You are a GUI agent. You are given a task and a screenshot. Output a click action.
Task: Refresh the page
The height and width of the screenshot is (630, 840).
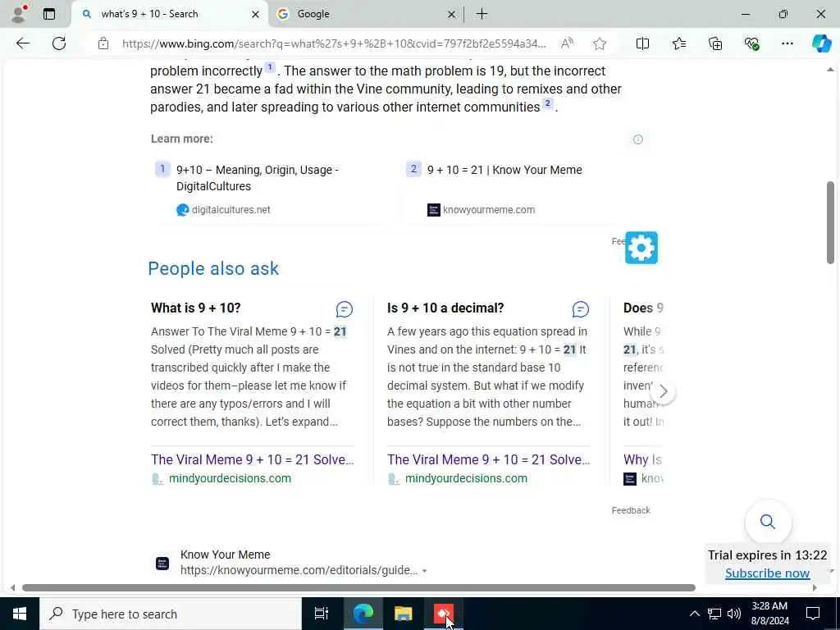click(x=59, y=43)
